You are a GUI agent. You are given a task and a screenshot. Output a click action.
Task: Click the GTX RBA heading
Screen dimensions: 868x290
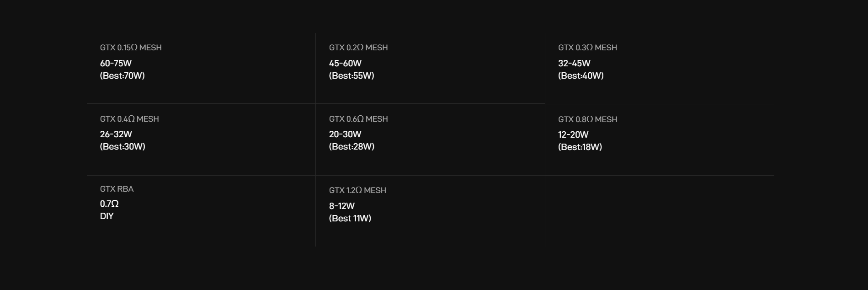click(117, 189)
